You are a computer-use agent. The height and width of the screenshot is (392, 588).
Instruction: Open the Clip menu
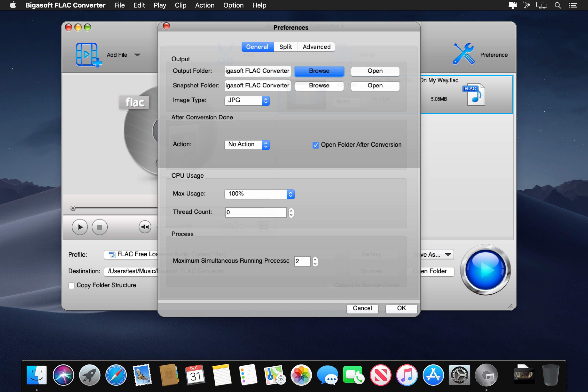pyautogui.click(x=180, y=5)
